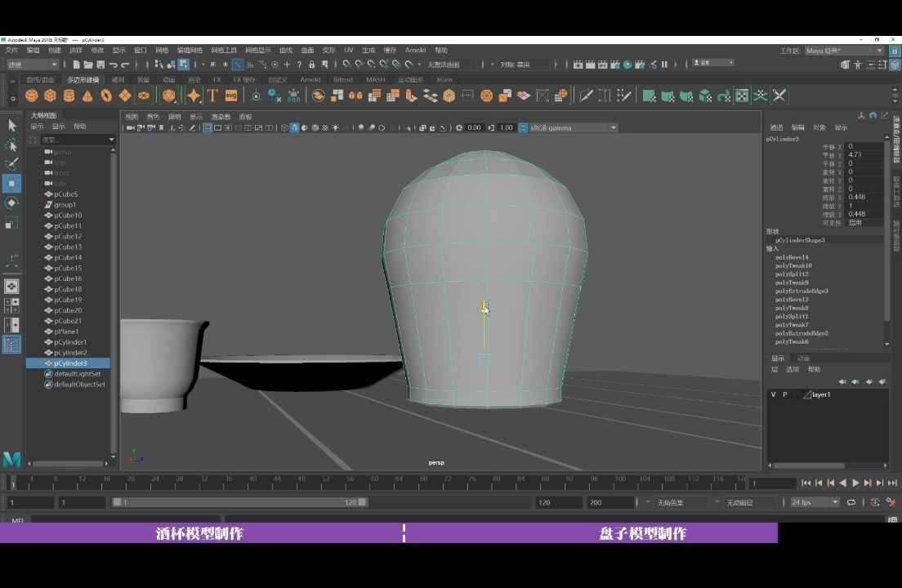This screenshot has width=902, height=588.
Task: Click the polygon cone shelf icon
Action: click(x=87, y=96)
